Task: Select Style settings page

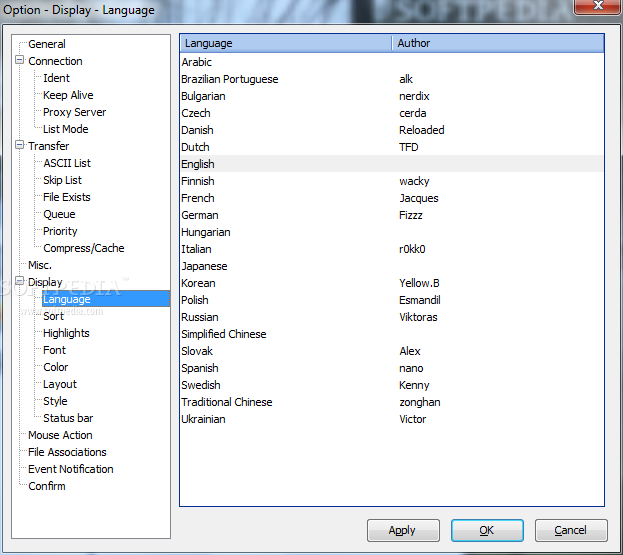Action: (x=55, y=401)
